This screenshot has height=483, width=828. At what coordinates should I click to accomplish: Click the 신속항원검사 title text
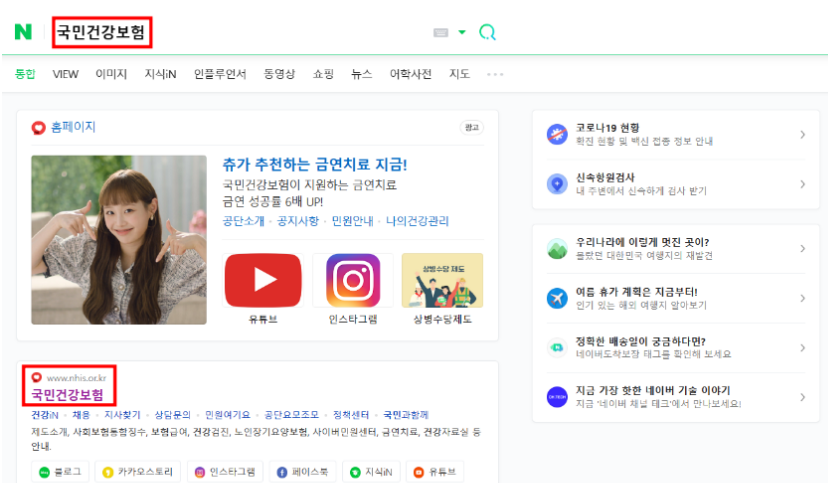pyautogui.click(x=605, y=178)
